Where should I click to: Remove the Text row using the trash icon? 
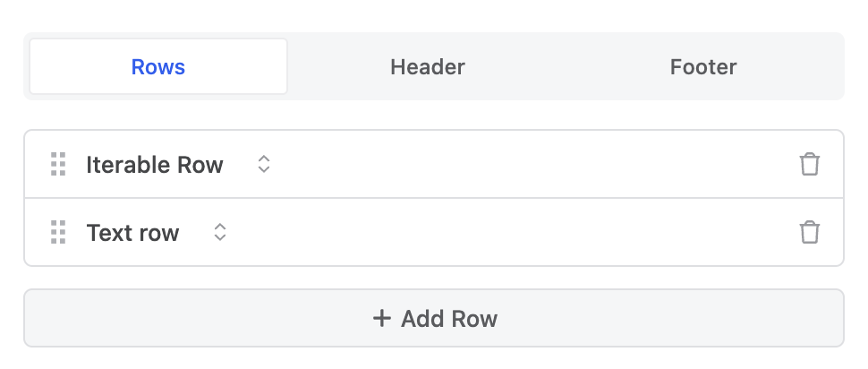(809, 232)
